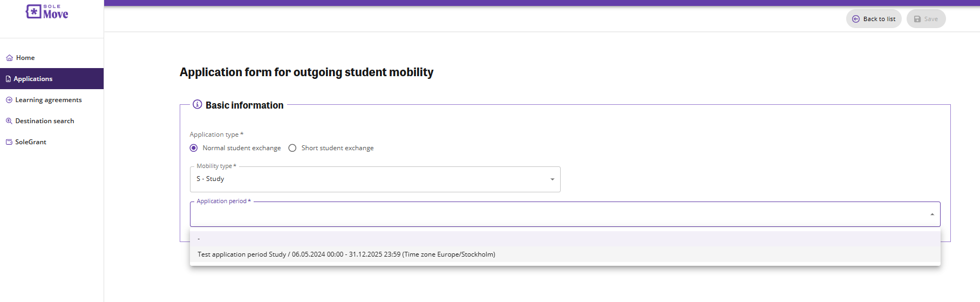Click the Learning agreements arrow icon

pos(9,100)
